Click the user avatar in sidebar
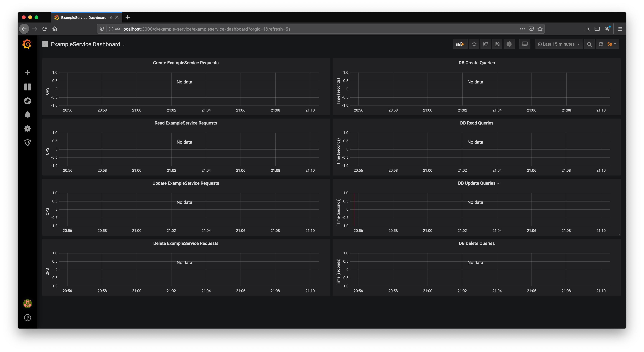This screenshot has width=644, height=352. point(28,304)
